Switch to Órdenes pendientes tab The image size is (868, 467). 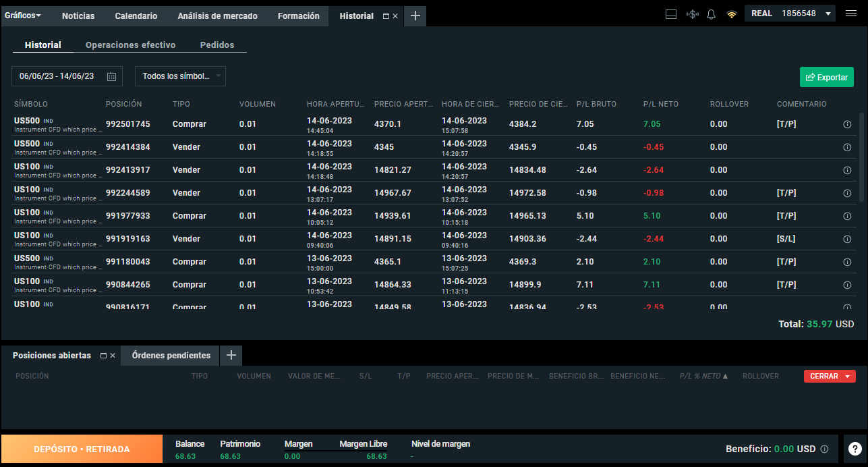point(171,356)
